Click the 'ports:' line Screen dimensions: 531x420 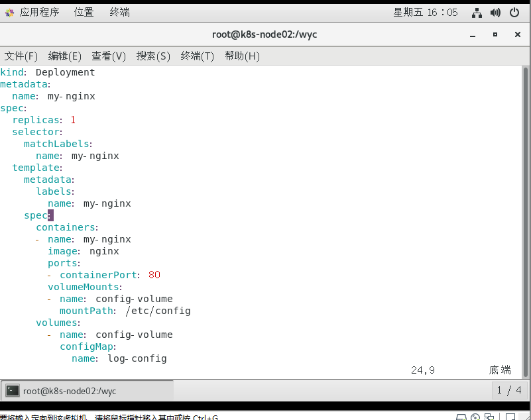64,263
